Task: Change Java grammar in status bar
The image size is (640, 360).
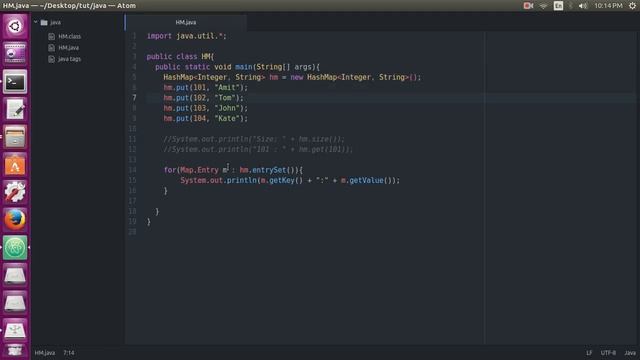Action: click(630, 353)
